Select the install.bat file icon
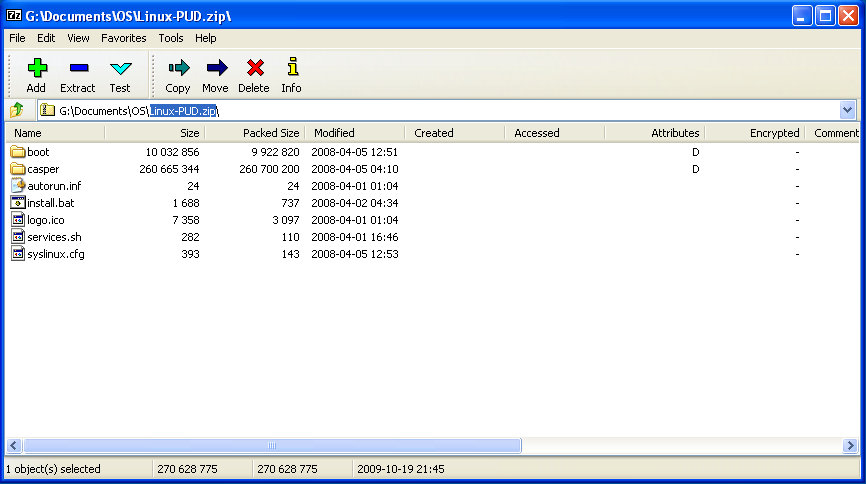This screenshot has height=484, width=866. pos(18,203)
